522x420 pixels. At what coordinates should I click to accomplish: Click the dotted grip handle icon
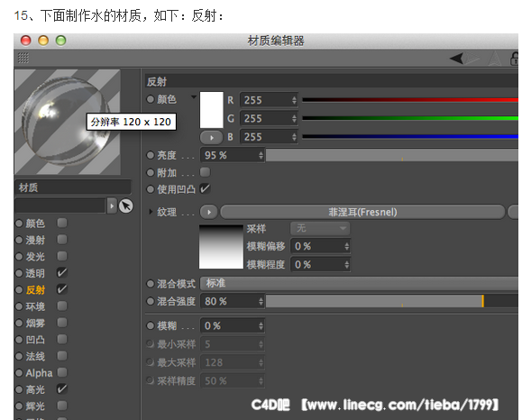pyautogui.click(x=23, y=58)
